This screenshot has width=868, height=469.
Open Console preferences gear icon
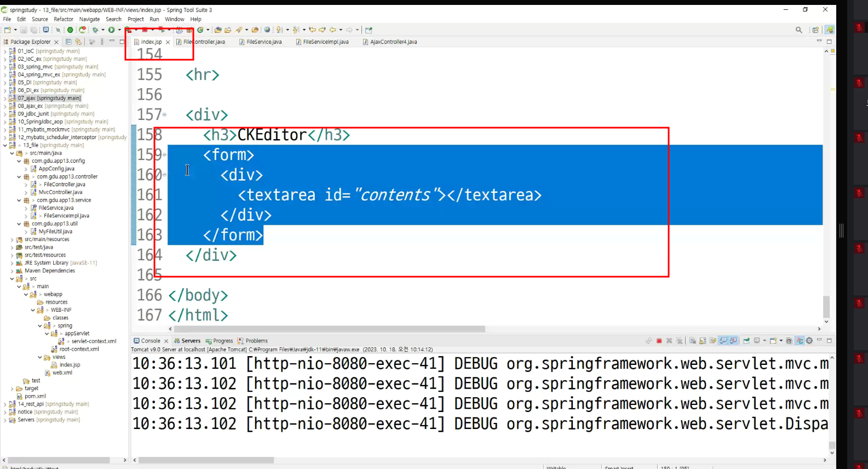coord(809,340)
